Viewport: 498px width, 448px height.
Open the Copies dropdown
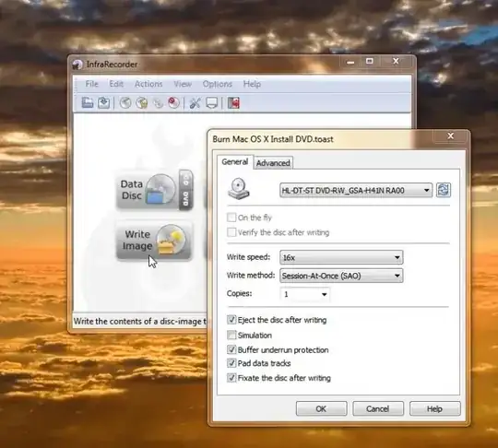pos(305,294)
